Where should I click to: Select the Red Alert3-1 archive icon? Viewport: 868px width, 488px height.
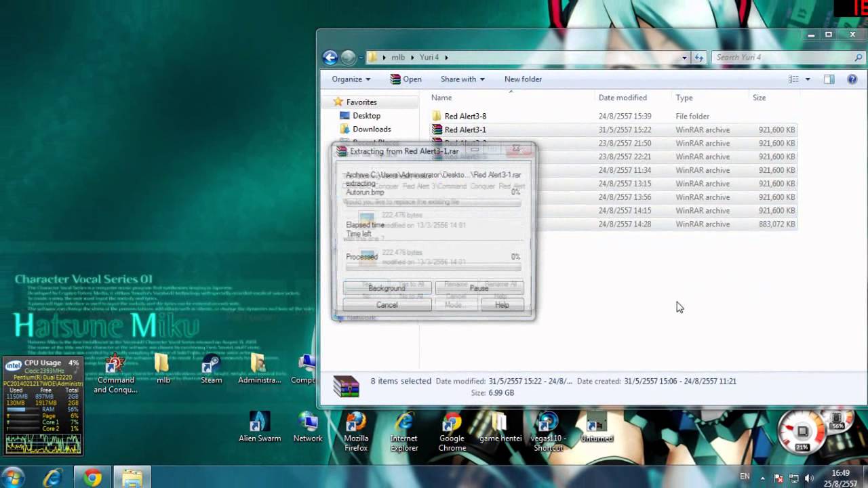pyautogui.click(x=437, y=129)
